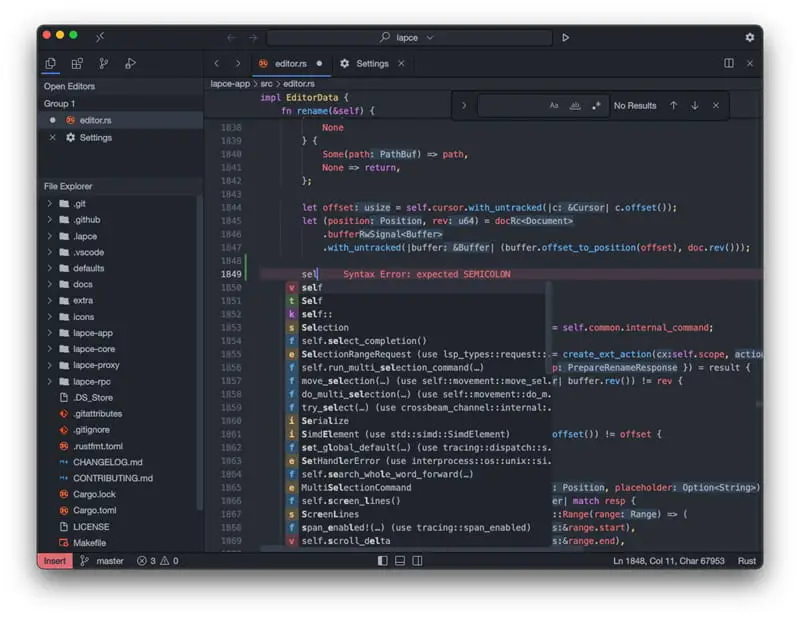Jump to next match with down arrow
The width and height of the screenshot is (800, 618).
(x=694, y=105)
